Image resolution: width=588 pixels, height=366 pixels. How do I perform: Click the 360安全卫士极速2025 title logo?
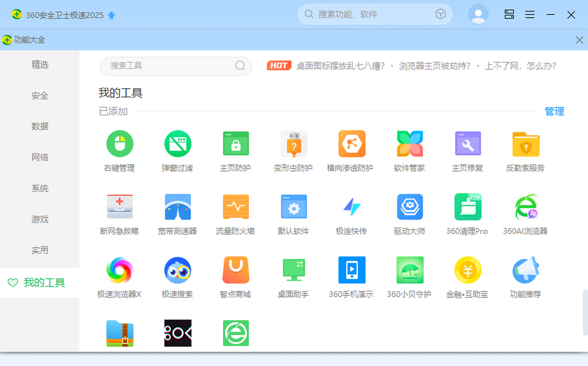17,15
